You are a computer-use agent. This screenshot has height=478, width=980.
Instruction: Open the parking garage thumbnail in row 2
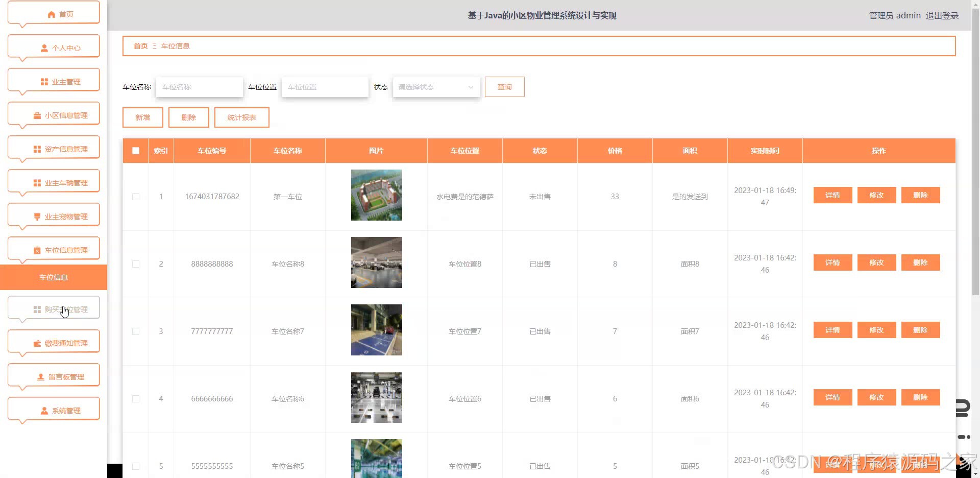coord(377,262)
